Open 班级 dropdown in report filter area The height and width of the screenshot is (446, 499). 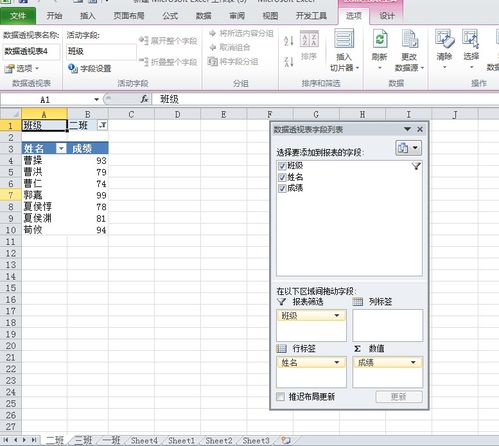(x=337, y=315)
